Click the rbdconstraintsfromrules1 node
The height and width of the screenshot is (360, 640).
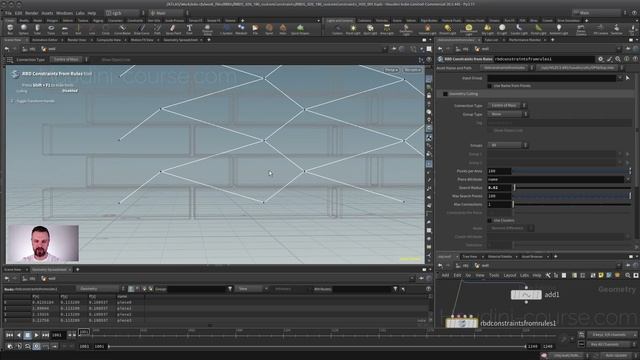click(462, 323)
